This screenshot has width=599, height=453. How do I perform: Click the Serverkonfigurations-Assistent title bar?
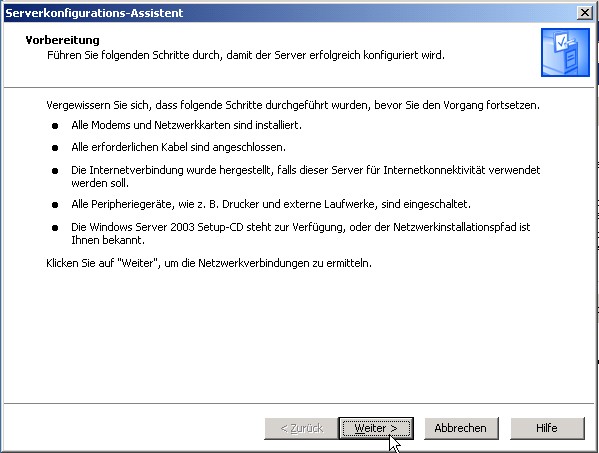click(x=290, y=13)
